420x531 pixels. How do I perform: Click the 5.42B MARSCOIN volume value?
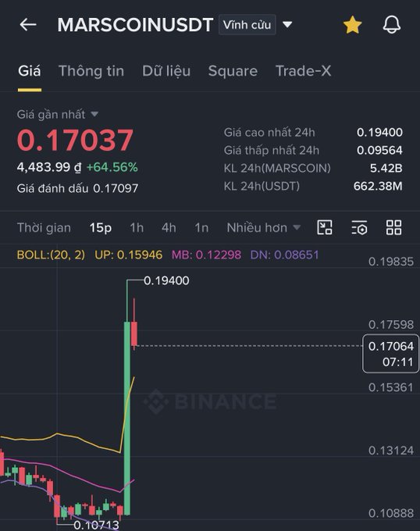tap(386, 169)
